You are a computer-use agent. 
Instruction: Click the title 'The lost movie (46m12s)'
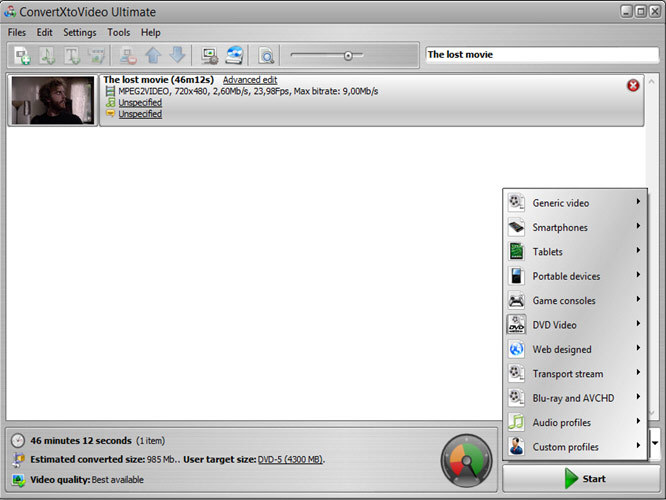pyautogui.click(x=158, y=80)
